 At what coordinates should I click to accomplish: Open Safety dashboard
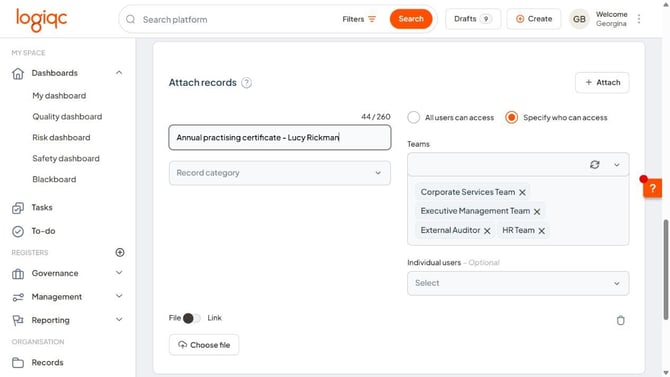click(x=66, y=159)
